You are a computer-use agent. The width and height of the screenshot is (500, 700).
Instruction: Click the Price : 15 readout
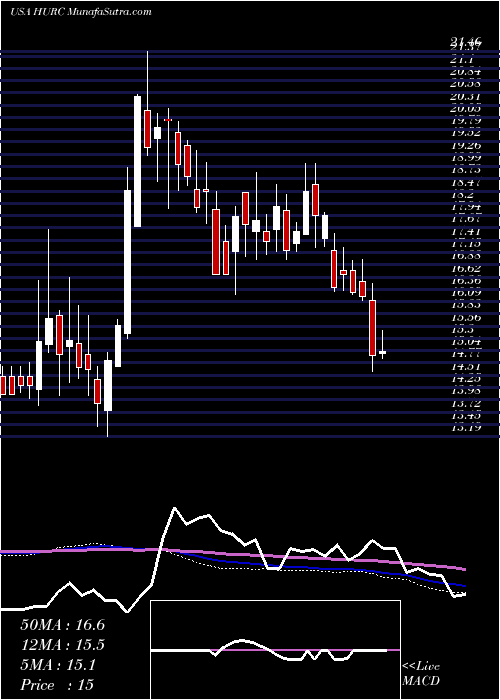point(57,685)
